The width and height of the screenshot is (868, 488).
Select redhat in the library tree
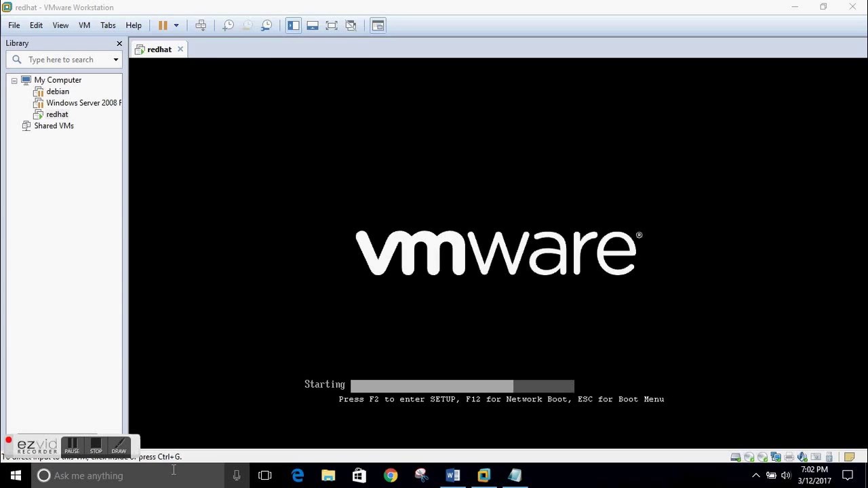[57, 115]
